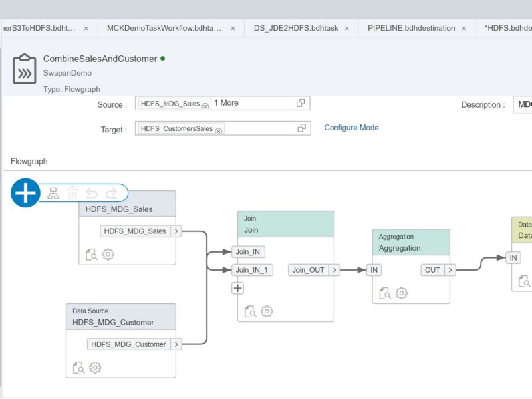Close the PIPELINE.bdhdestination tab
The width and height of the screenshot is (532, 399).
click(x=464, y=29)
